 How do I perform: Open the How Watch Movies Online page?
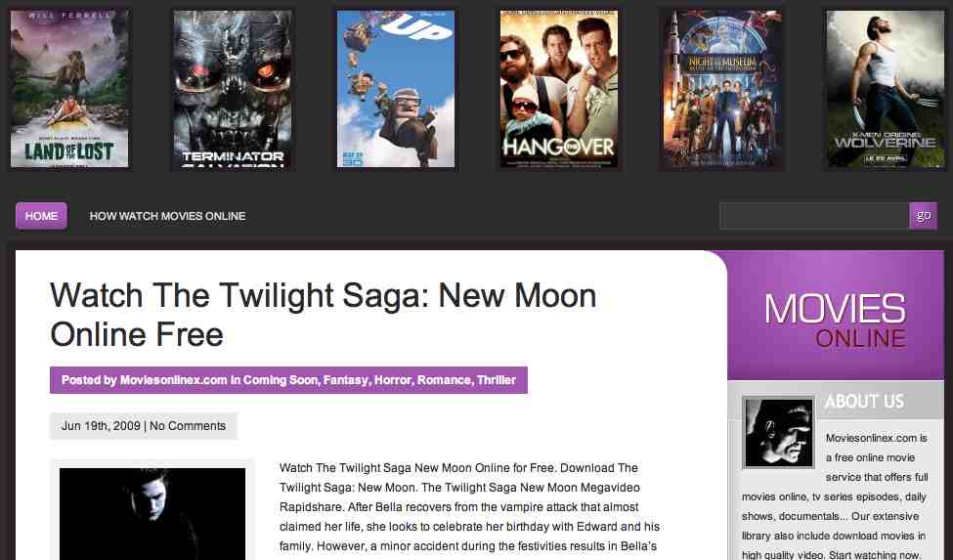click(168, 216)
